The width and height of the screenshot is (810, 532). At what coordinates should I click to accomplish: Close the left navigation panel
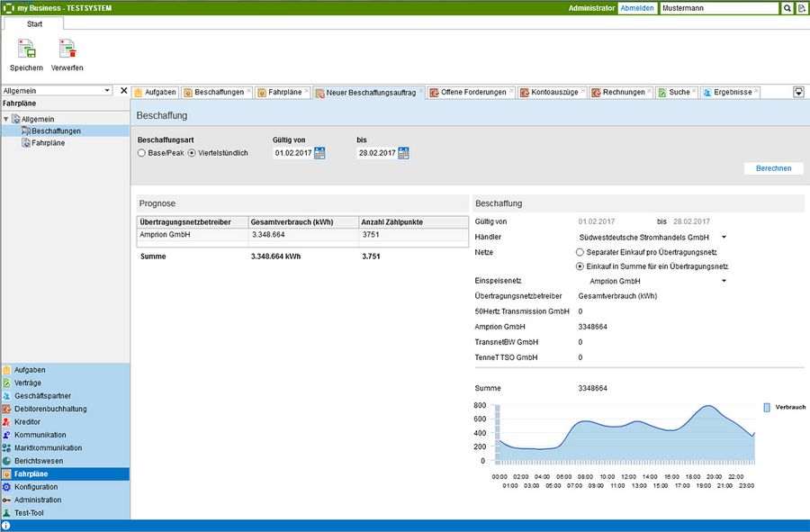(x=124, y=91)
